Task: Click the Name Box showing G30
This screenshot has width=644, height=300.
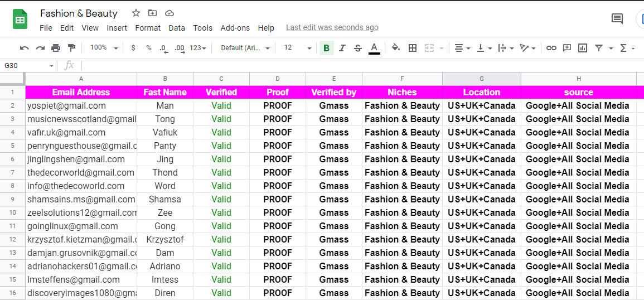Action: coord(28,65)
